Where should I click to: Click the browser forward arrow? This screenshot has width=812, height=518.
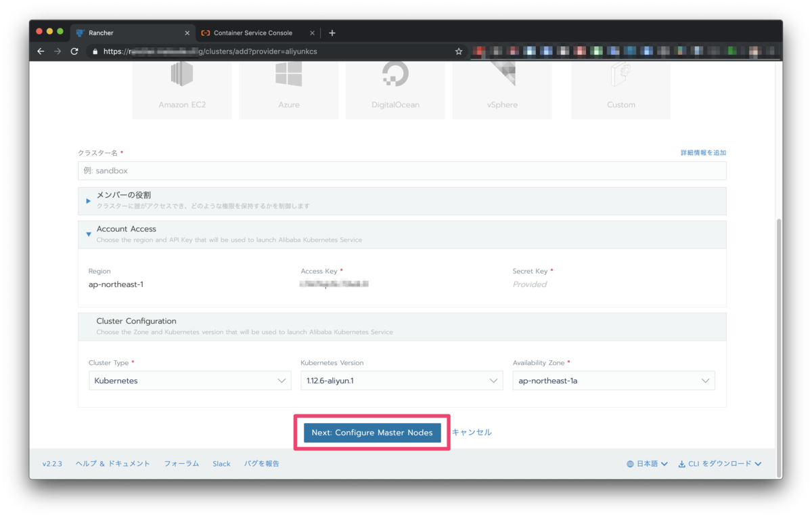pos(58,51)
